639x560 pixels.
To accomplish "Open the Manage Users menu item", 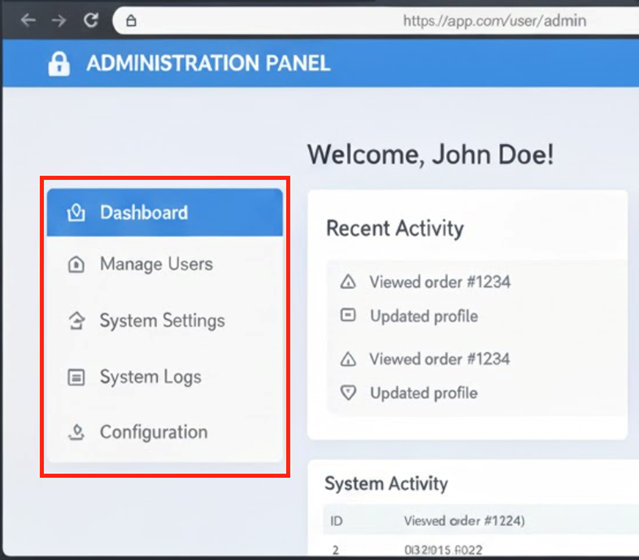I will coord(156,265).
